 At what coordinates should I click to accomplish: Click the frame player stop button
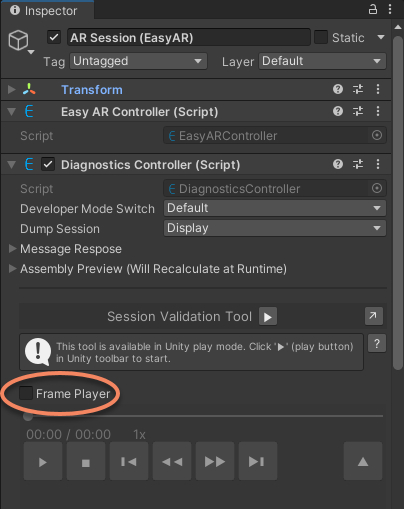(x=86, y=461)
